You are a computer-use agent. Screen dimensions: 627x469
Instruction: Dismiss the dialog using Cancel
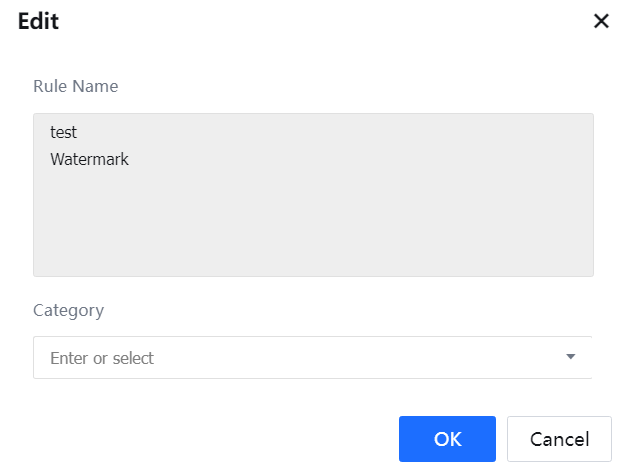pyautogui.click(x=559, y=439)
